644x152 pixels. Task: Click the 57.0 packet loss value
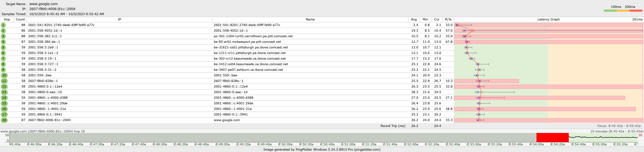[449, 31]
